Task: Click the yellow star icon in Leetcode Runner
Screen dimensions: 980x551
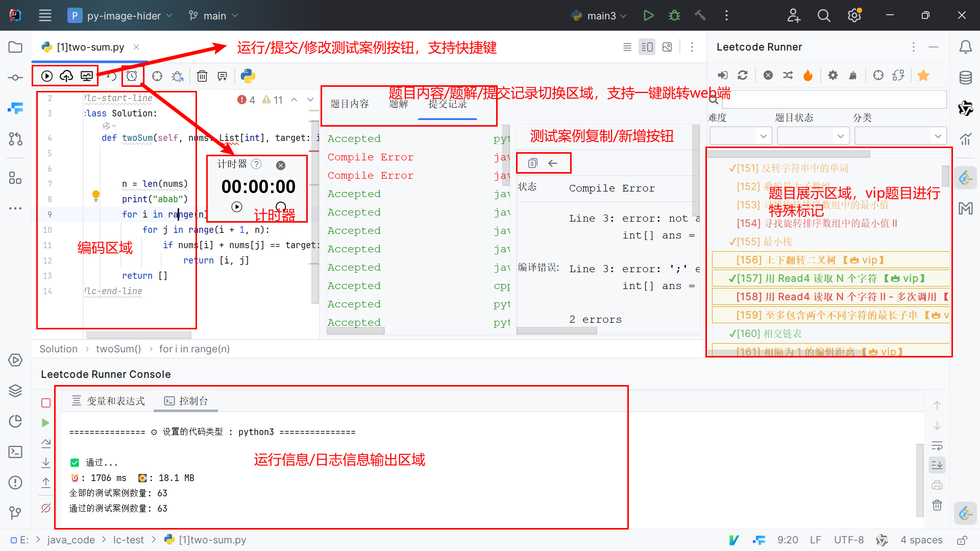Action: tap(923, 76)
